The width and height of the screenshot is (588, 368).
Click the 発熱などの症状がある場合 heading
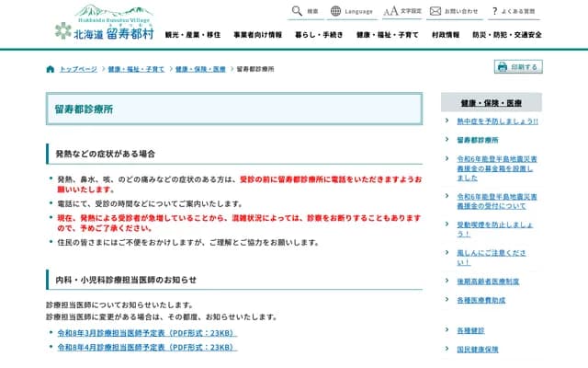click(x=106, y=154)
